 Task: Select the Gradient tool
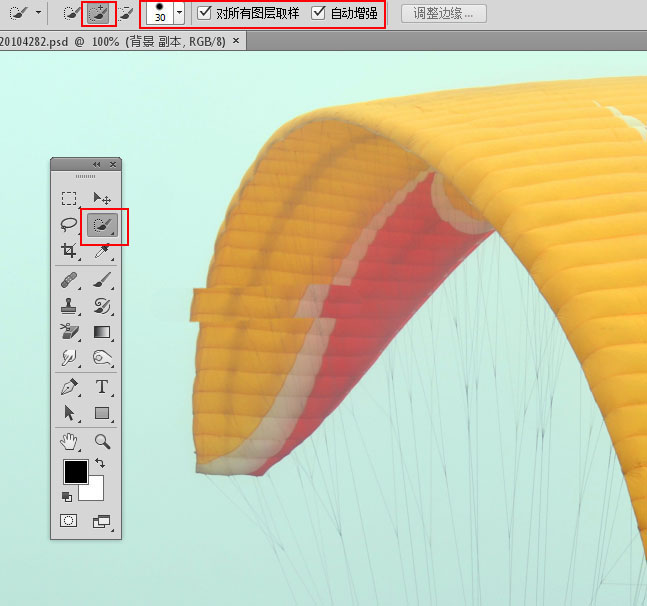point(102,331)
